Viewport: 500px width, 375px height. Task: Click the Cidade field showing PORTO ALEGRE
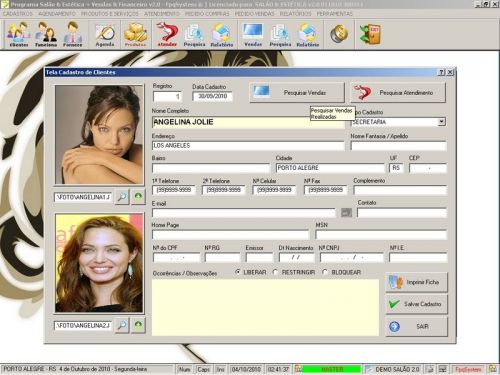pyautogui.click(x=330, y=168)
